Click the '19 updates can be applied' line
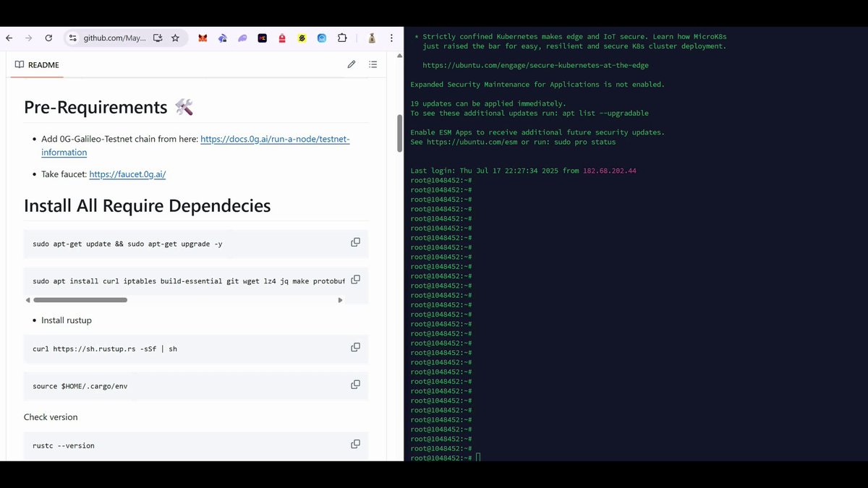 coord(488,103)
